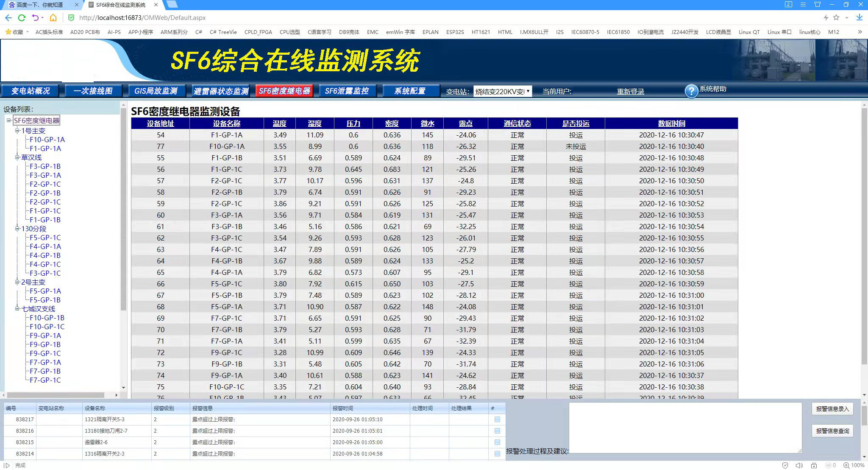Open the dropdown arrow next to undo icon
The height and width of the screenshot is (470, 868).
click(42, 18)
